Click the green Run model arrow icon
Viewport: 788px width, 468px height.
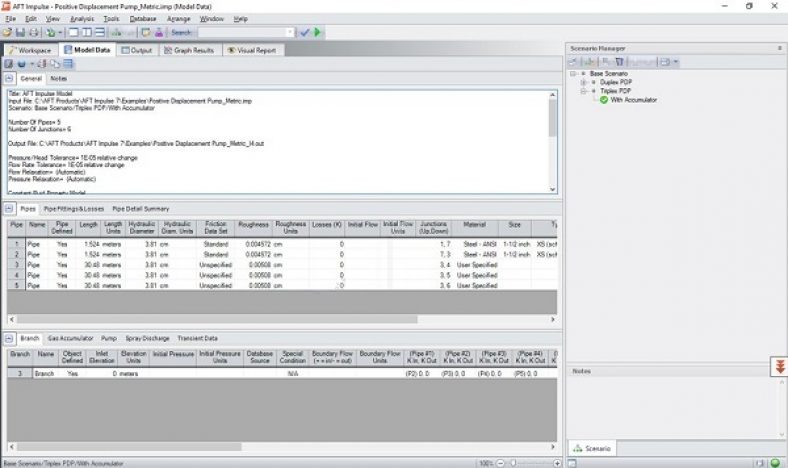pyautogui.click(x=318, y=32)
